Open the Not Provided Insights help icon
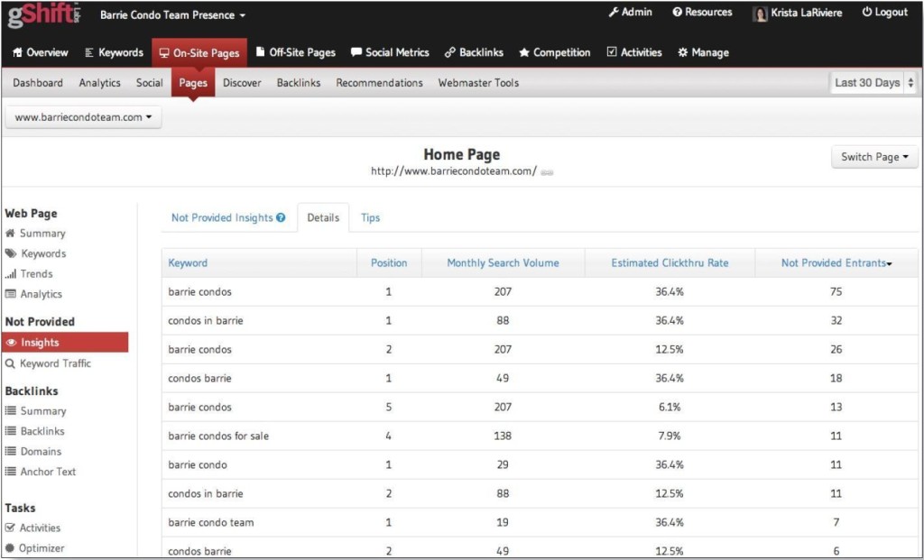The width and height of the screenshot is (924, 560). 280,217
